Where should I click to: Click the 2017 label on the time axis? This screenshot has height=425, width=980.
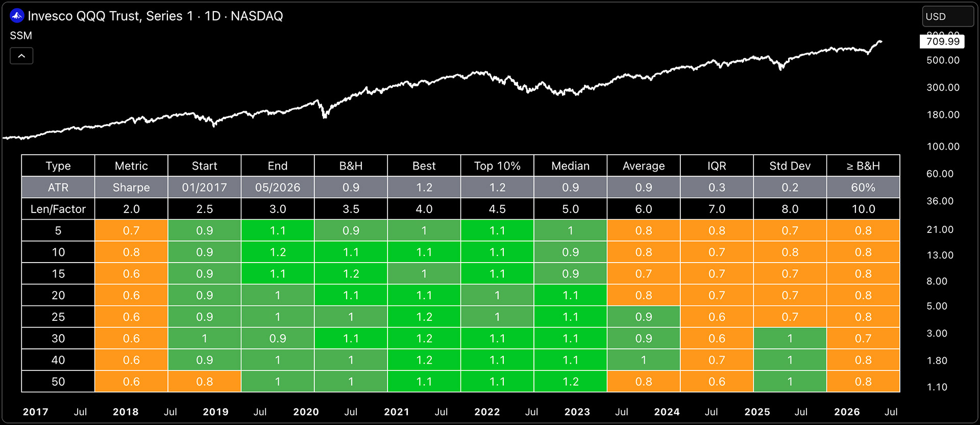click(36, 412)
